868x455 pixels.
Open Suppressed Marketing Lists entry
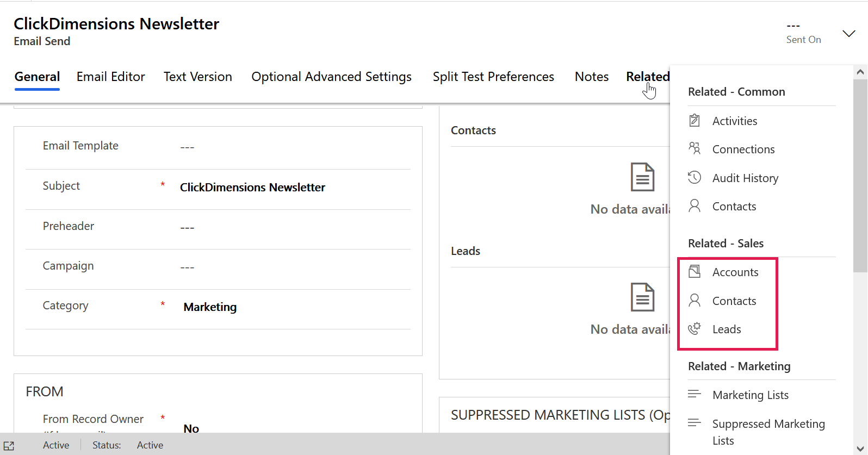coord(768,432)
